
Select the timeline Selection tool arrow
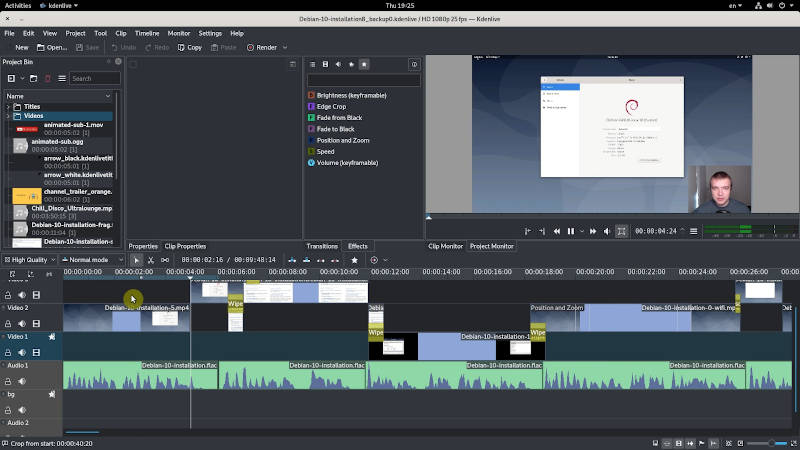(x=136, y=260)
